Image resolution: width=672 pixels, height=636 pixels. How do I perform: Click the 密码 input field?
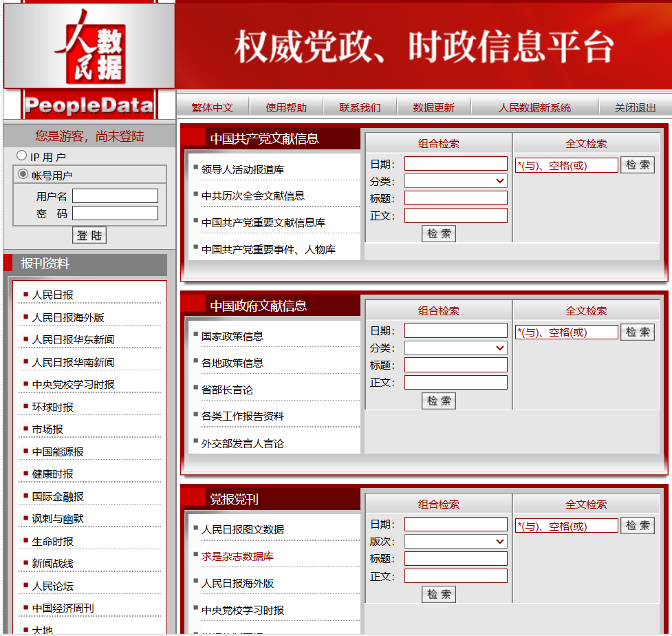(x=116, y=213)
